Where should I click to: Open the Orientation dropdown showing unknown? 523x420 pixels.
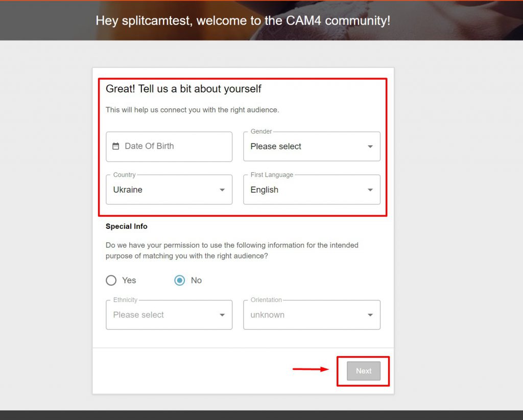click(x=312, y=315)
